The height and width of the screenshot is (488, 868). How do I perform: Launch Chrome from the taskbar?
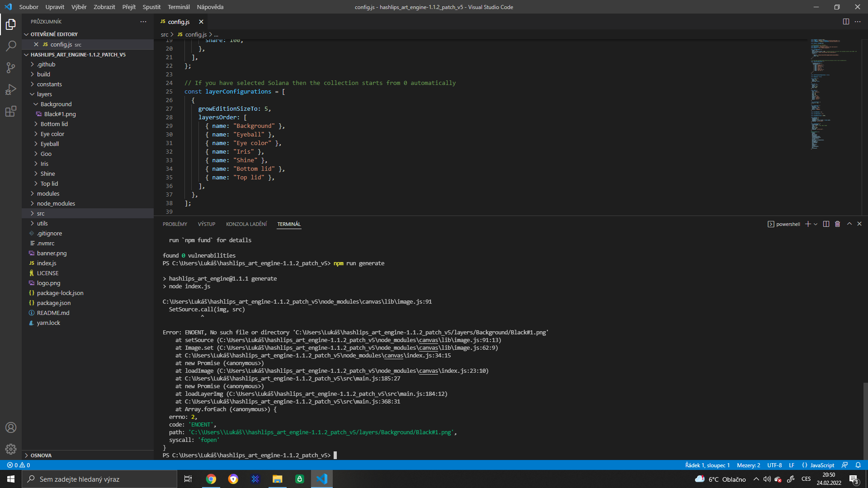click(211, 479)
